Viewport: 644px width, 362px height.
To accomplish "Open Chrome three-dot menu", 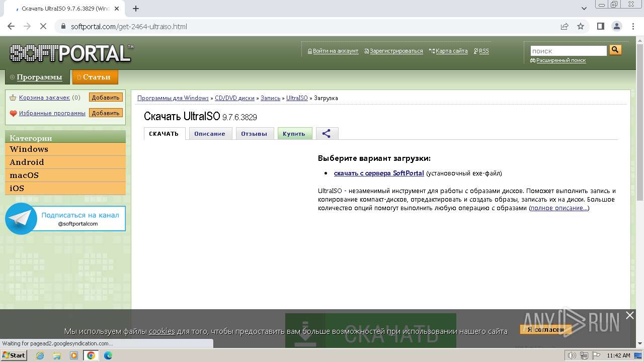I will tap(632, 26).
